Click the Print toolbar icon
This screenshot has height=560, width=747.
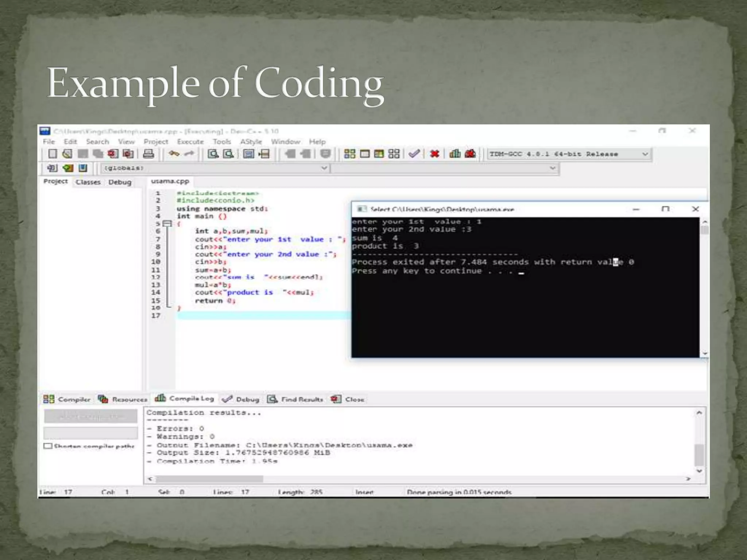pyautogui.click(x=148, y=154)
